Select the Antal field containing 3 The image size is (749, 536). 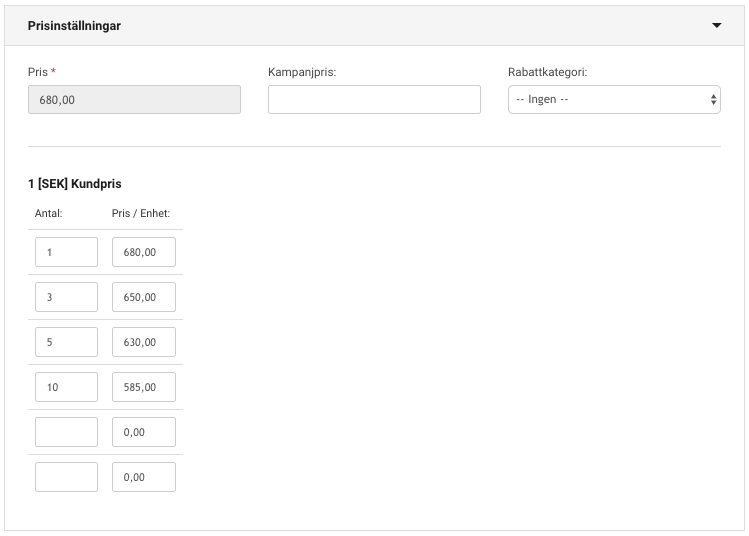pos(66,297)
